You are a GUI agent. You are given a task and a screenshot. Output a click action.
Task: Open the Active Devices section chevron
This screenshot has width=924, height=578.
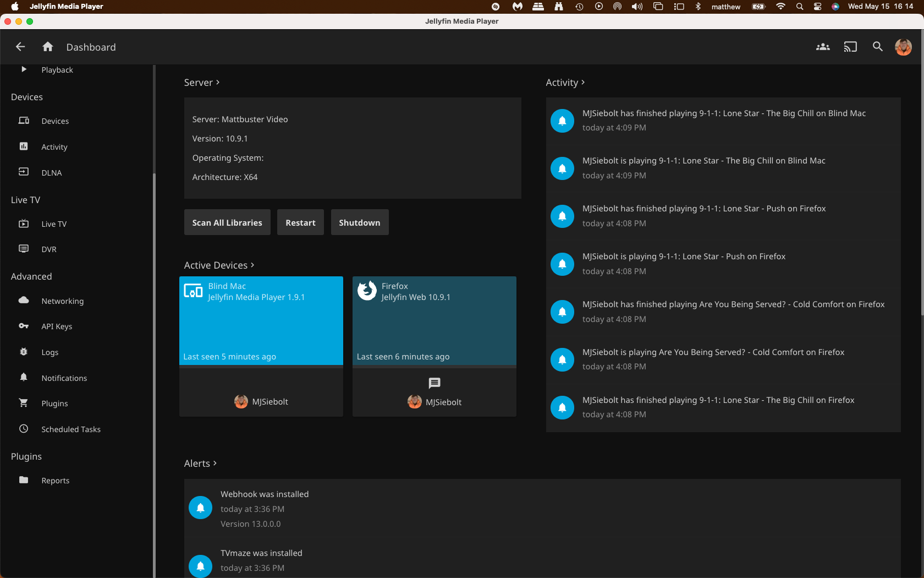pos(252,265)
